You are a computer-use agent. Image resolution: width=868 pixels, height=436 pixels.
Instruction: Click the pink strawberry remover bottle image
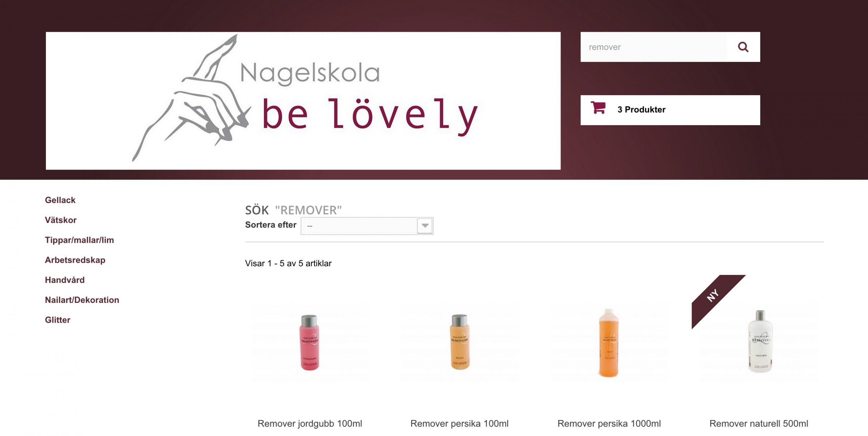click(x=310, y=342)
